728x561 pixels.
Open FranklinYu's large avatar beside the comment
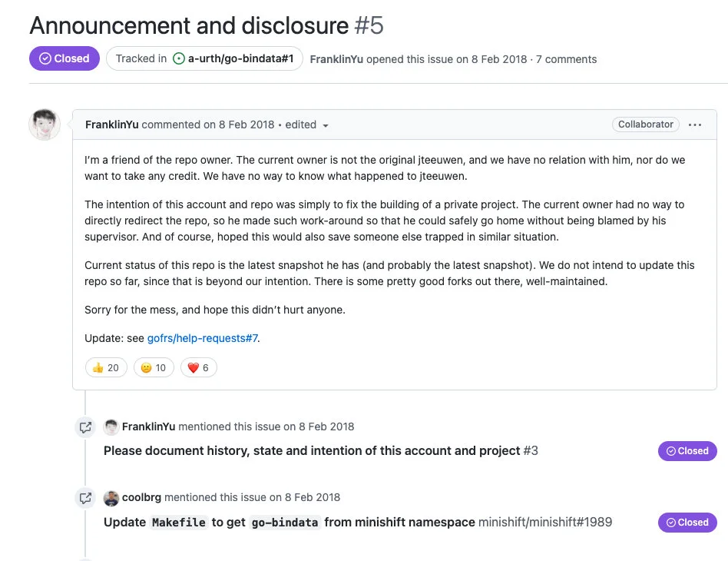pyautogui.click(x=45, y=124)
